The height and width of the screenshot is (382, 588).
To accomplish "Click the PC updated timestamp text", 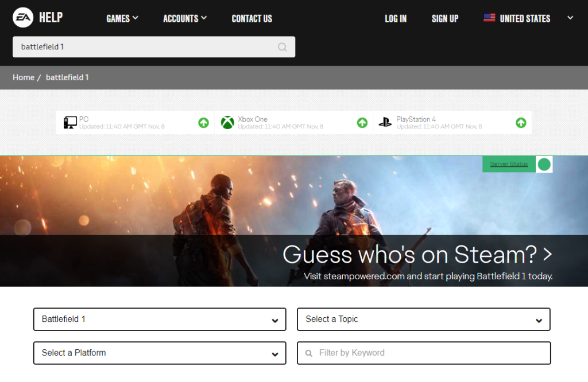I will pos(122,127).
